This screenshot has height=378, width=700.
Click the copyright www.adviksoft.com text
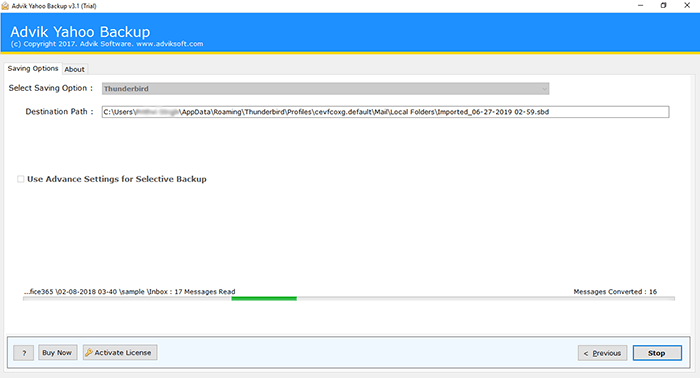[x=107, y=44]
